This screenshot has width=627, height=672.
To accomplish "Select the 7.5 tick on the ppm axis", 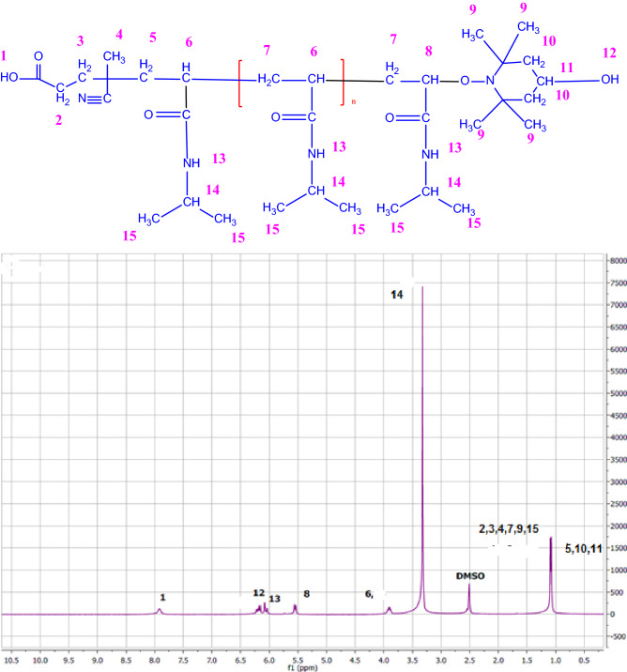I will 183,661.
